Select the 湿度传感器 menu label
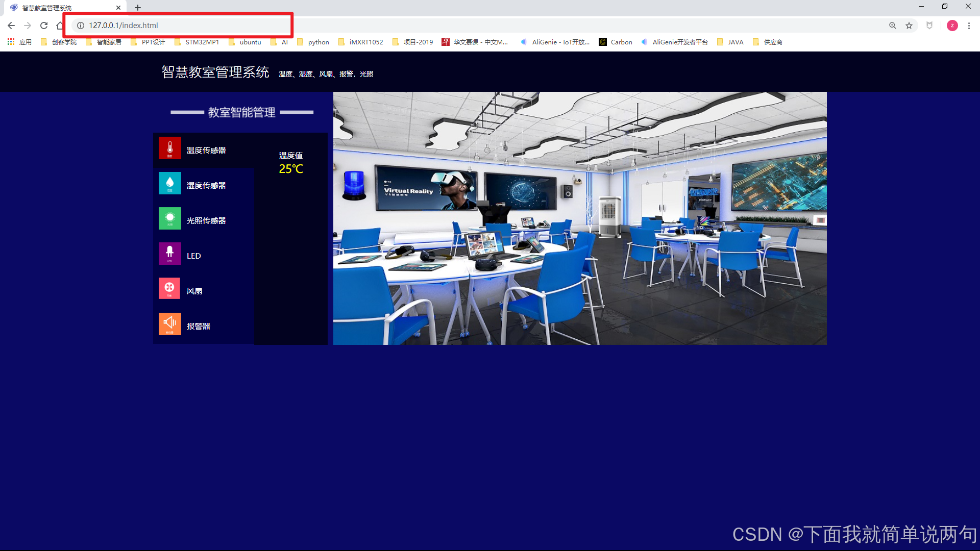The height and width of the screenshot is (551, 980). (x=206, y=186)
